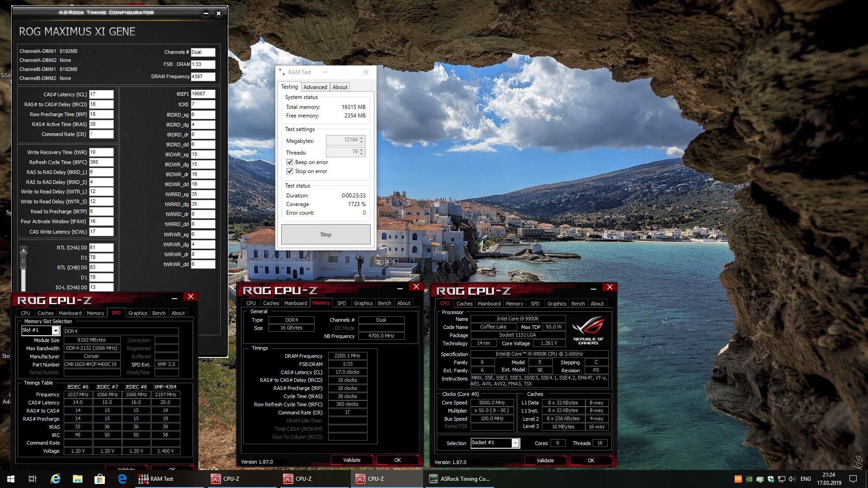868x488 pixels.
Task: Click Validate in the CPU-Z CPU window
Action: [x=545, y=460]
